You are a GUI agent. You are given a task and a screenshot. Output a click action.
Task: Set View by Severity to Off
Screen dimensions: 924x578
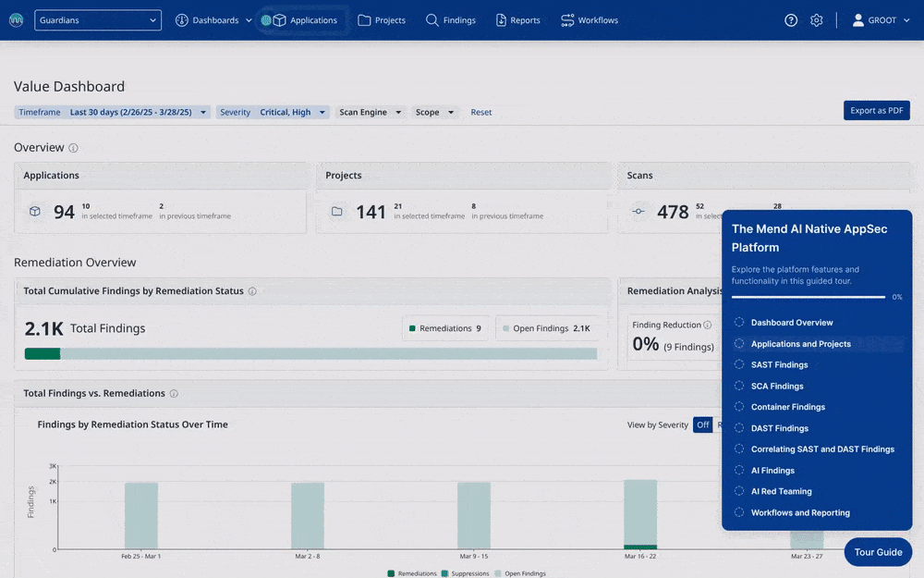703,424
